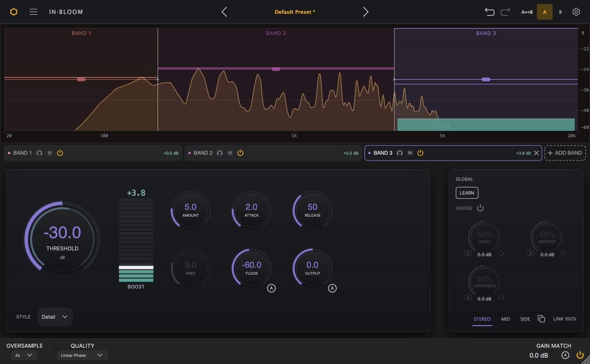Click Gain Match auto icon

(565, 355)
